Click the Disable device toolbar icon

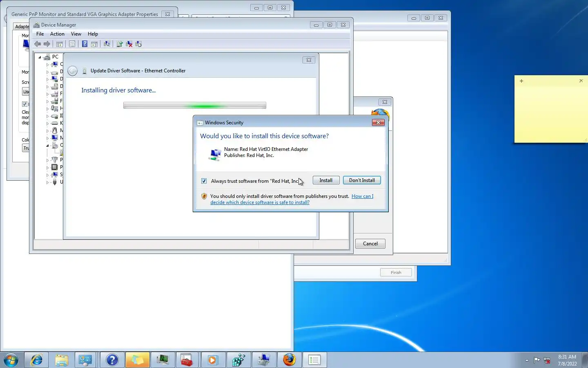(x=138, y=44)
